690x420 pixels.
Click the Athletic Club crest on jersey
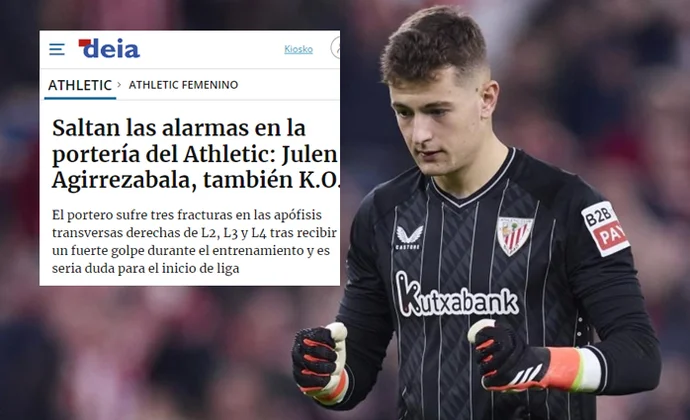tap(514, 236)
